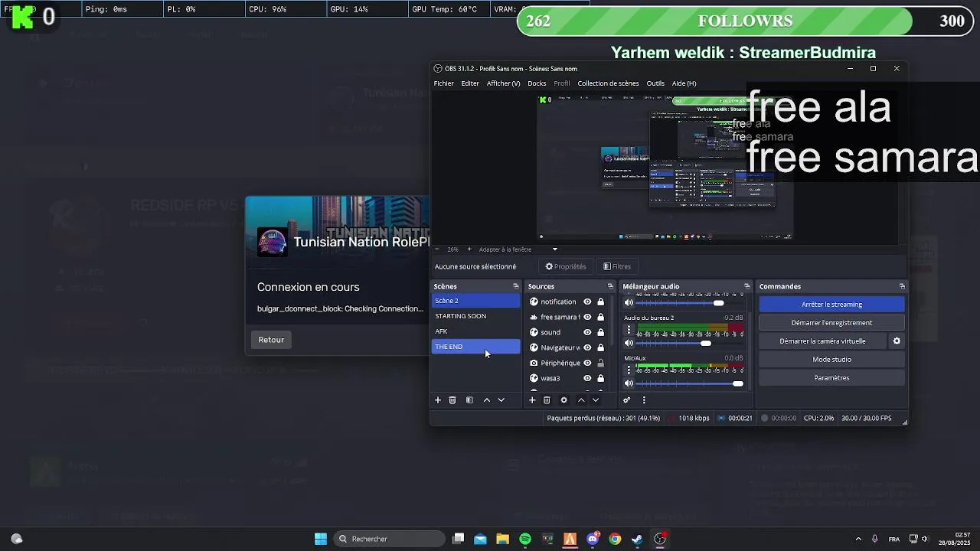Viewport: 980px width, 551px height.
Task: Move source up arrow in Sources panel
Action: (581, 400)
